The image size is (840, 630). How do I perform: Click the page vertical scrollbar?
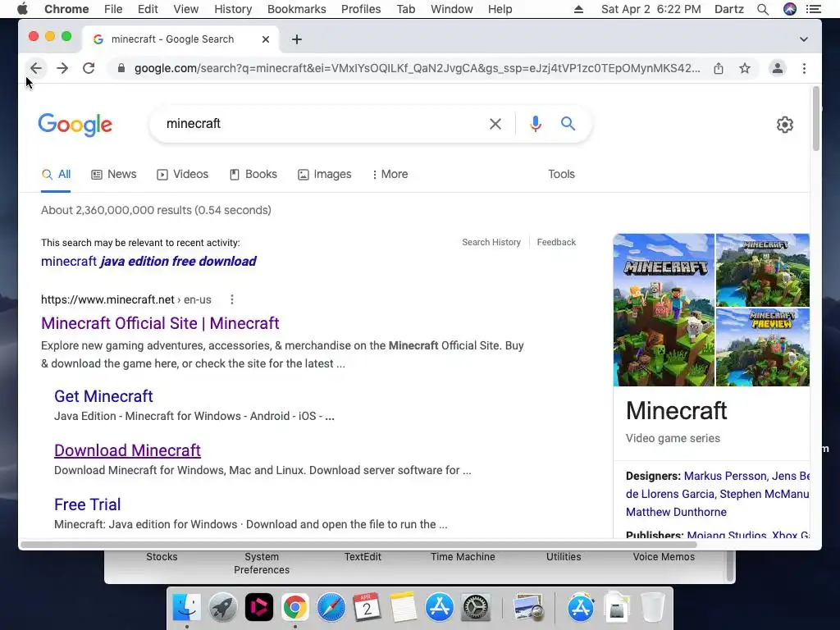[x=815, y=119]
